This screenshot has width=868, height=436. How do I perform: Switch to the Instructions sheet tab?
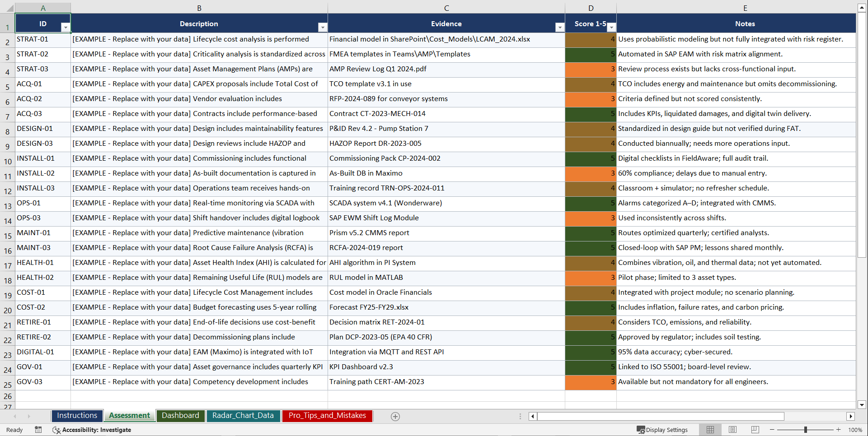coord(77,416)
